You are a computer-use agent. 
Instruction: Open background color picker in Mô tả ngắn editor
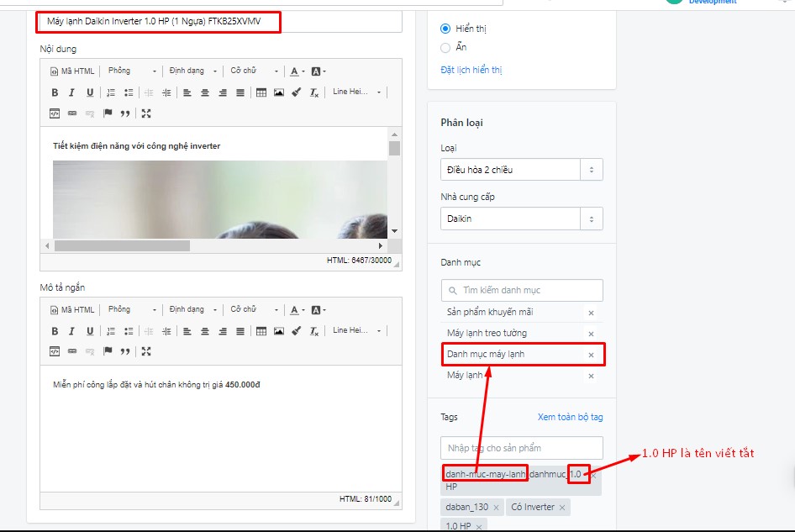pyautogui.click(x=318, y=309)
